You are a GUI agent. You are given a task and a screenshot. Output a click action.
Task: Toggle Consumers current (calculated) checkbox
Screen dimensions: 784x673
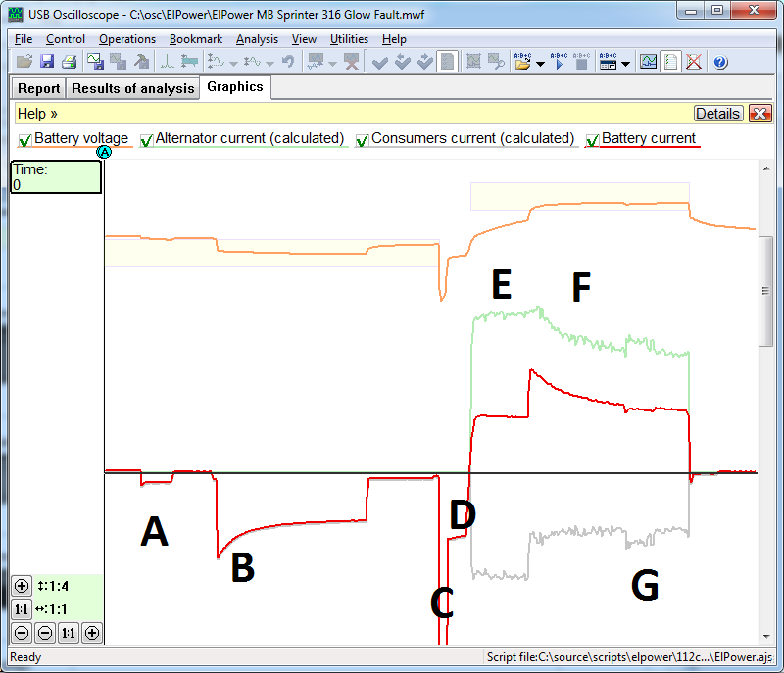click(x=362, y=140)
